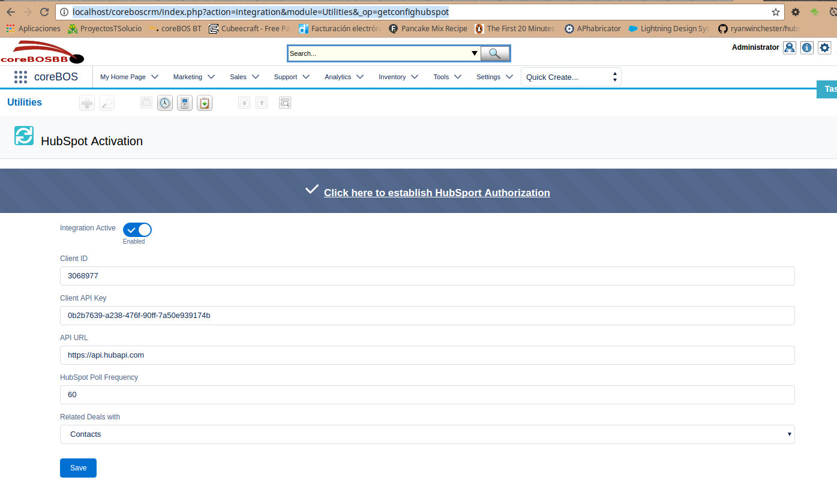Open the Inventory menu
The width and height of the screenshot is (837, 504).
[x=398, y=77]
